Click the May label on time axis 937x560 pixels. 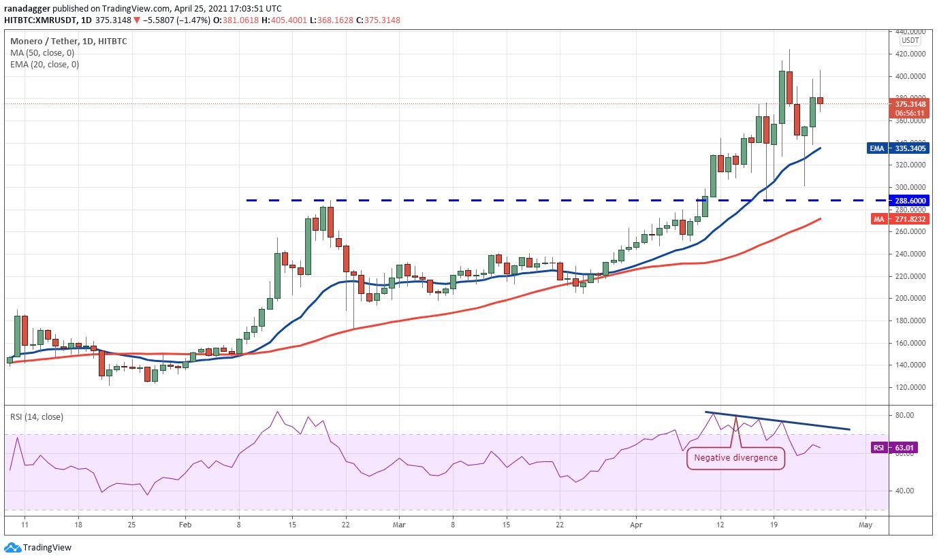[865, 525]
